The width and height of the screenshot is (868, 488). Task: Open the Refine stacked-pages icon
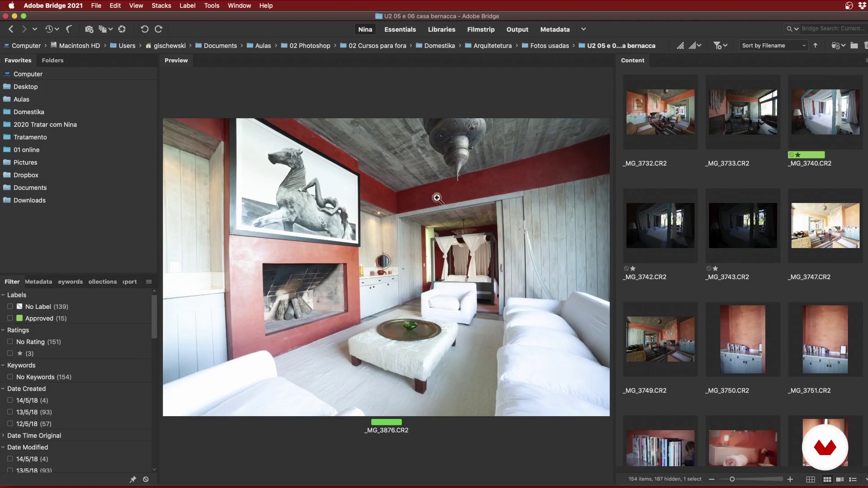[x=105, y=29]
